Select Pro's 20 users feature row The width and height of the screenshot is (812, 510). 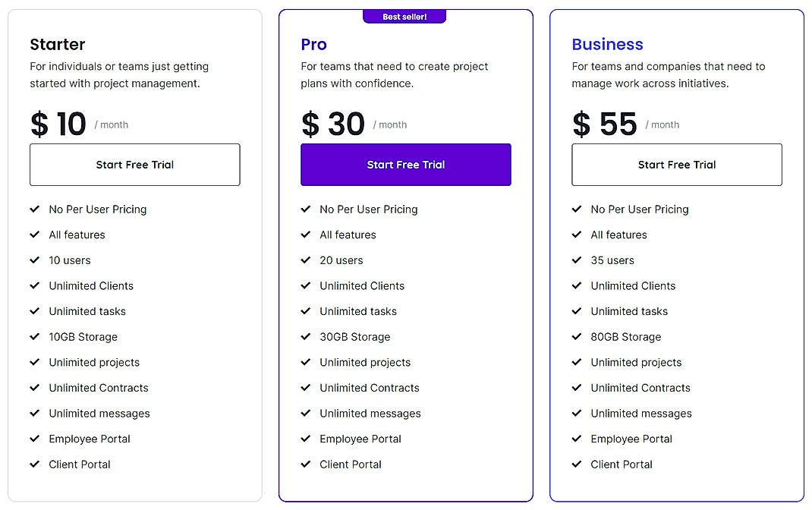pyautogui.click(x=341, y=260)
